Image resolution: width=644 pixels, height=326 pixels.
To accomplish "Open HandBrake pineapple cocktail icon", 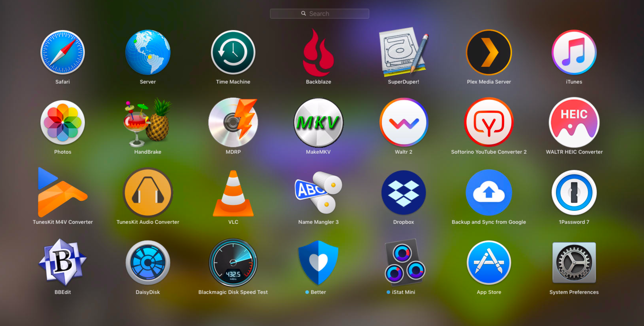I will tap(148, 122).
